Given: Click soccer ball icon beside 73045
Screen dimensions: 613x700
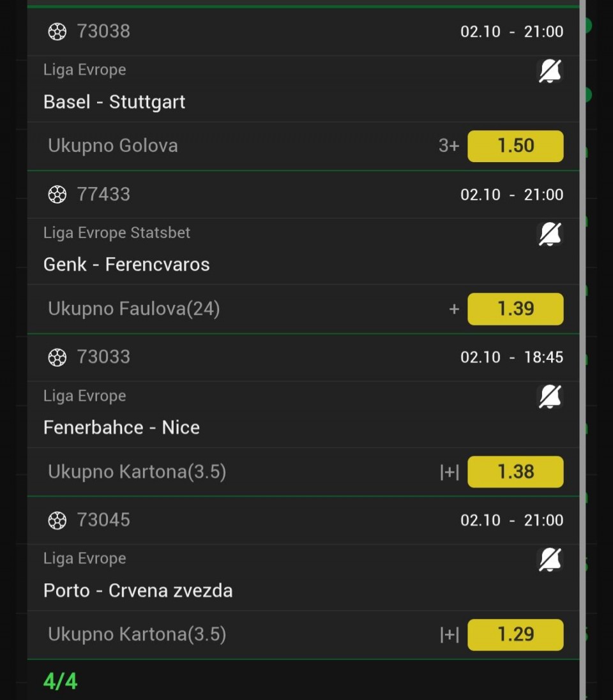Looking at the screenshot, I should pos(57,520).
